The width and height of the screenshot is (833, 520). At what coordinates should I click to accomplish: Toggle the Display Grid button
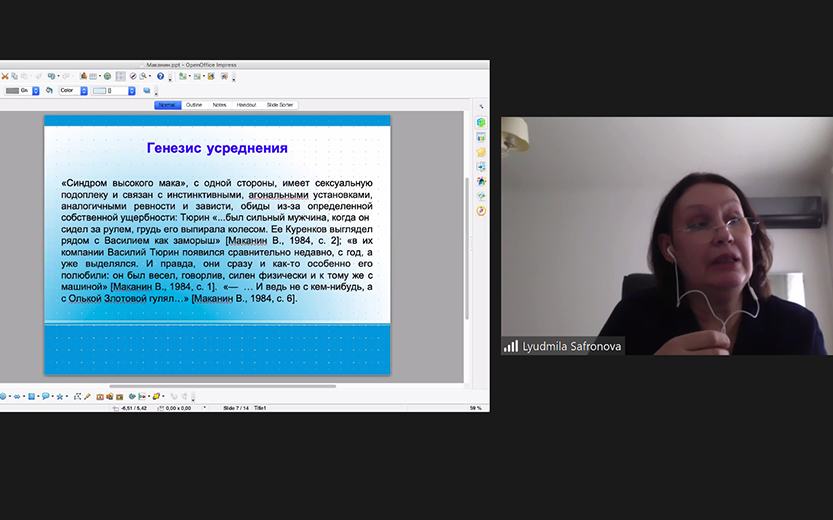click(121, 76)
